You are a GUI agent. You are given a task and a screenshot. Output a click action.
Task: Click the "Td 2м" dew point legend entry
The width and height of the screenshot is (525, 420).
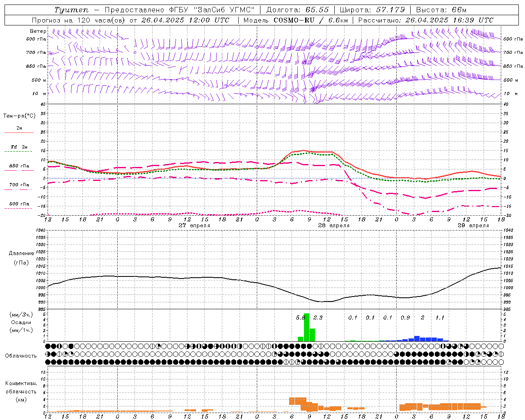pyautogui.click(x=19, y=147)
